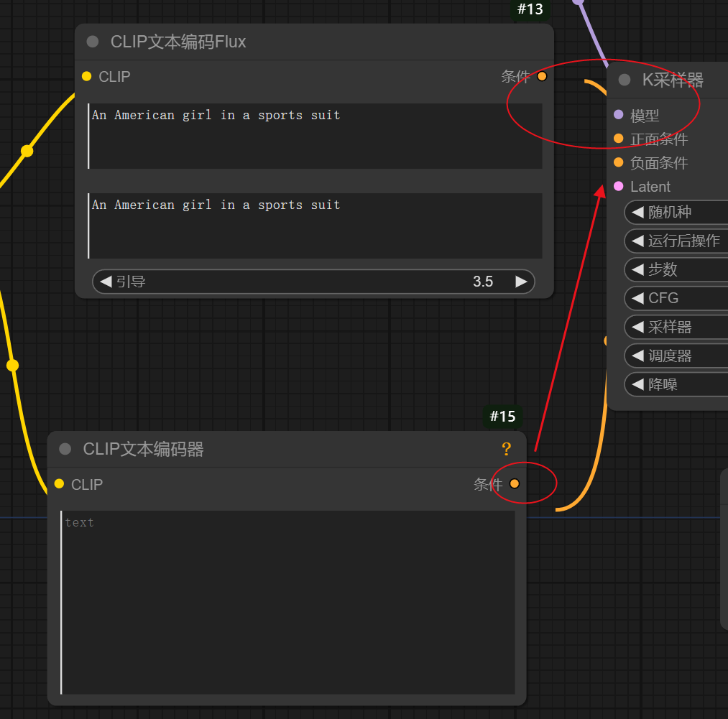The image size is (728, 719).
Task: Toggle collapse circle on CLIP文本编码Flux node header
Action: pos(92,41)
